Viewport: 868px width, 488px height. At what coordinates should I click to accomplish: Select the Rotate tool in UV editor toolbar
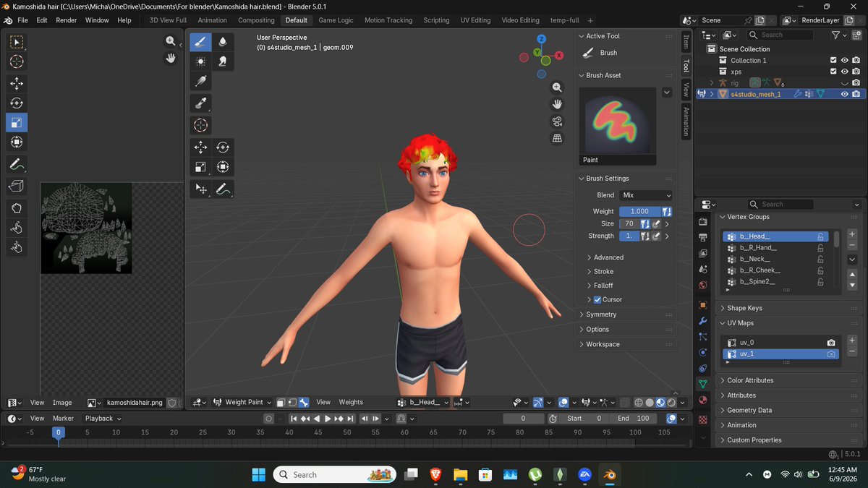point(16,103)
